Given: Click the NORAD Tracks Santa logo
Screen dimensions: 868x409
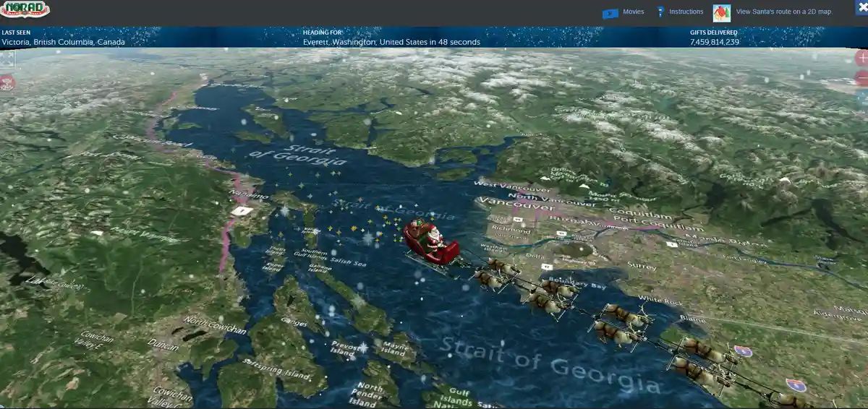Looking at the screenshot, I should [25, 9].
